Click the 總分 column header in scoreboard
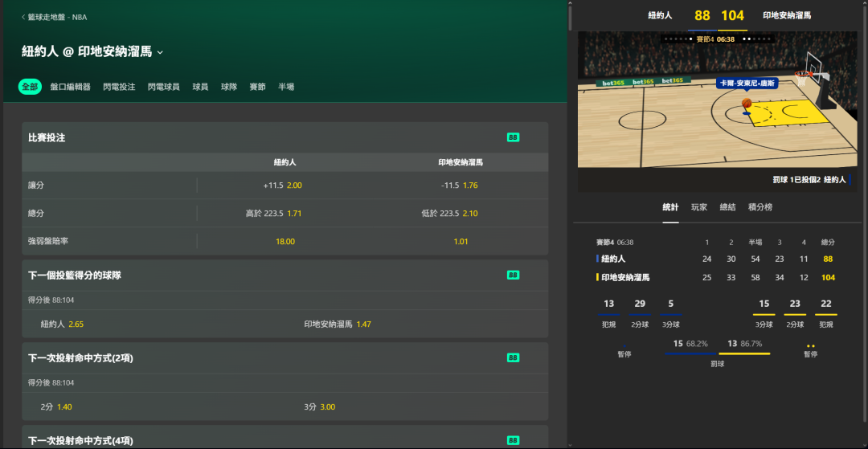The height and width of the screenshot is (449, 868). tap(828, 243)
